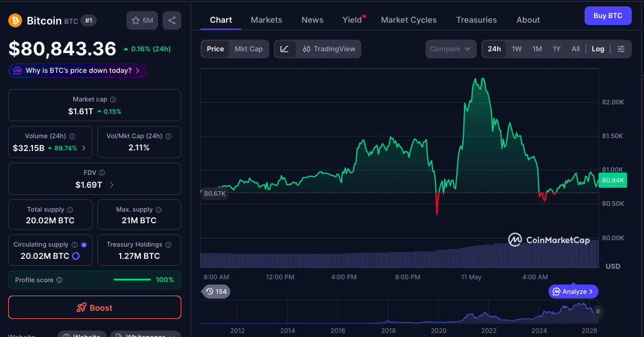
Task: Click the $1.61T market cap value
Action: pyautogui.click(x=81, y=111)
